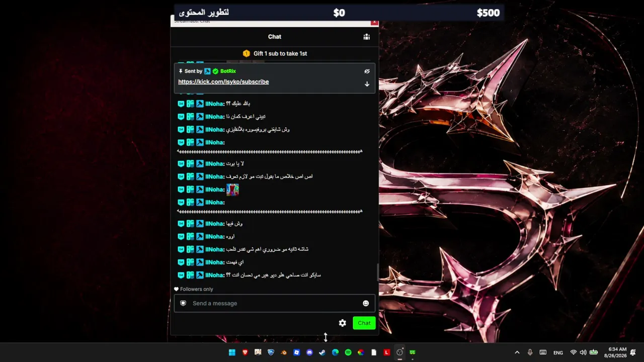The image size is (644, 362).
Task: Click the green Chat send button
Action: 364,323
